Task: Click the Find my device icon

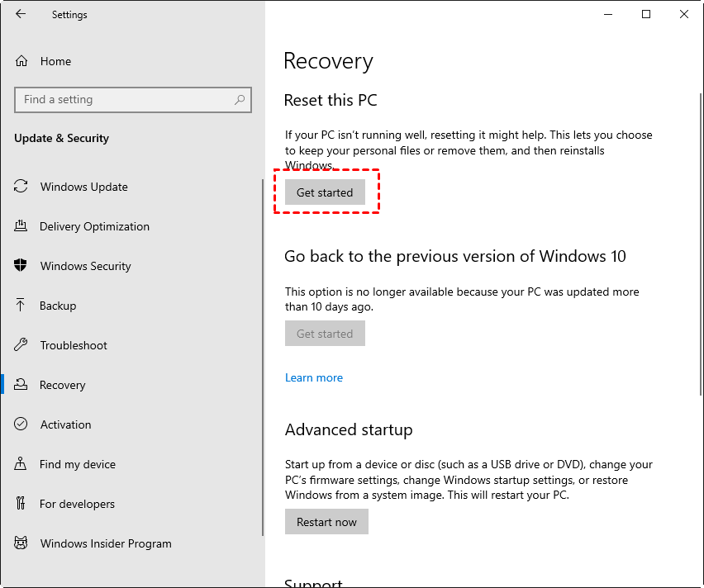Action: [x=21, y=464]
